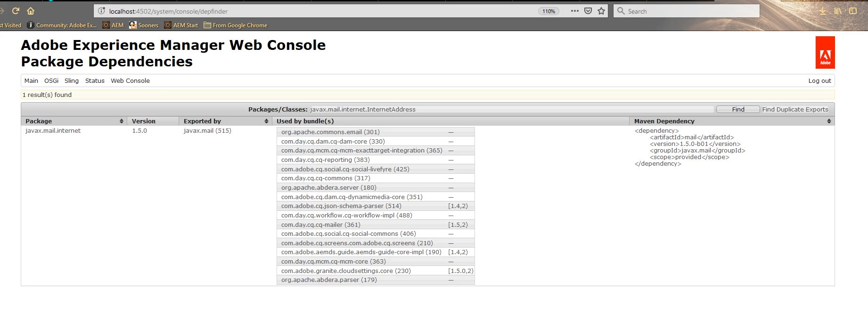Edit the Packages/Classes input field

(511, 109)
